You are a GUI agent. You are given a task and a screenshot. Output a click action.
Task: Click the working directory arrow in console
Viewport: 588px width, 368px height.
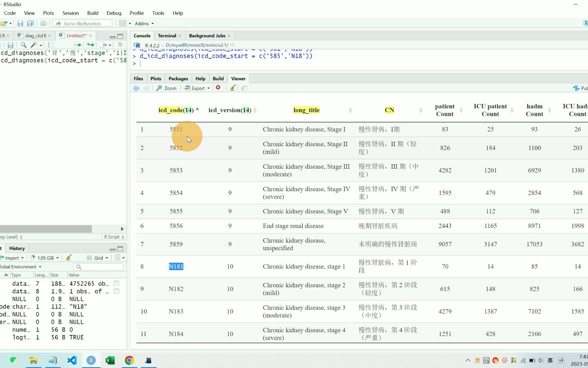(x=232, y=45)
